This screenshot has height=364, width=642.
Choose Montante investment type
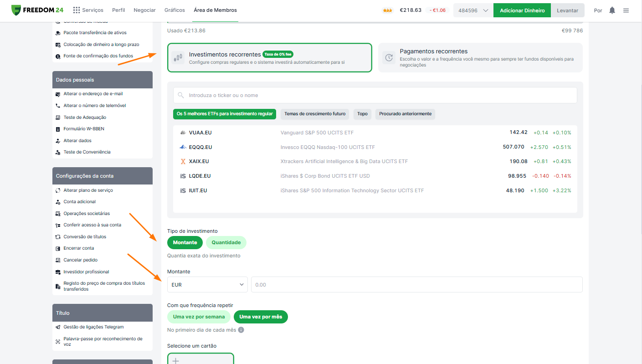[185, 242]
